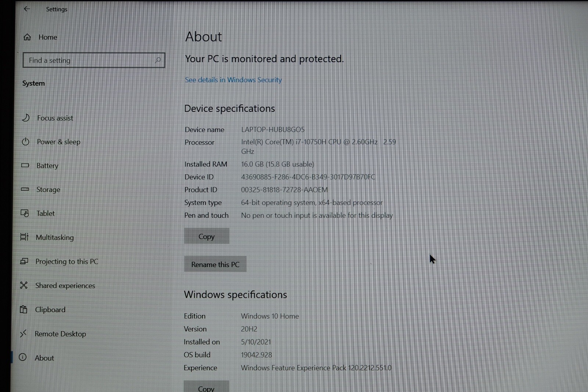Click the System category label
Viewport: 588px width, 392px height.
click(33, 83)
